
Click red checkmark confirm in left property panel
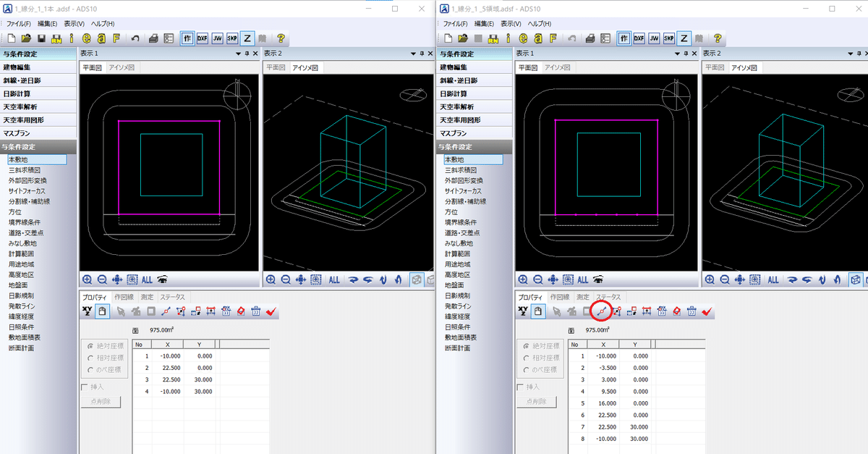tap(271, 311)
